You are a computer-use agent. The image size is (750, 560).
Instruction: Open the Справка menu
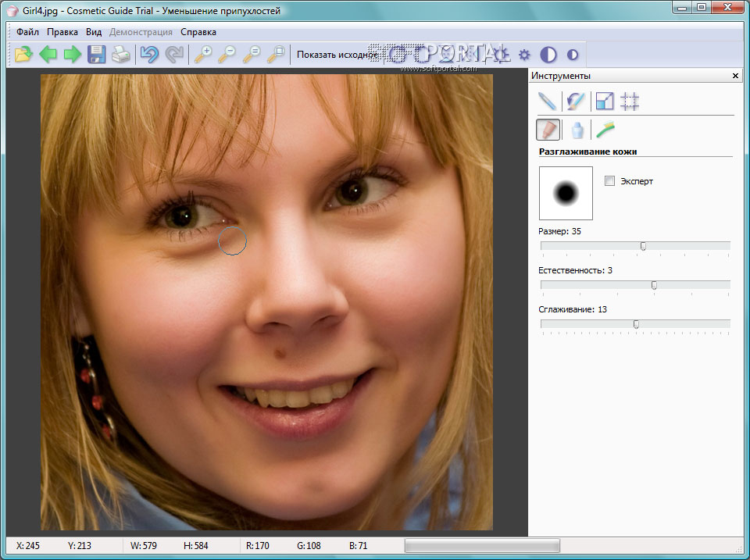pos(198,32)
